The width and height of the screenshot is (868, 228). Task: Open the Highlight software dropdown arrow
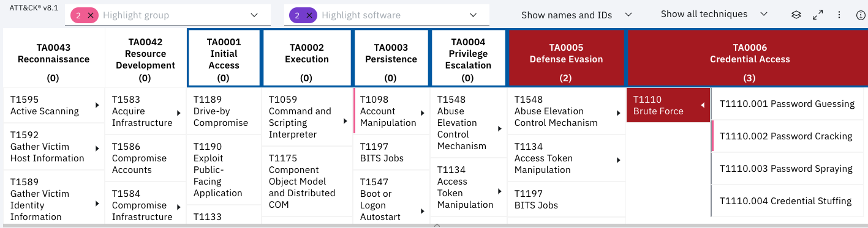coord(473,15)
